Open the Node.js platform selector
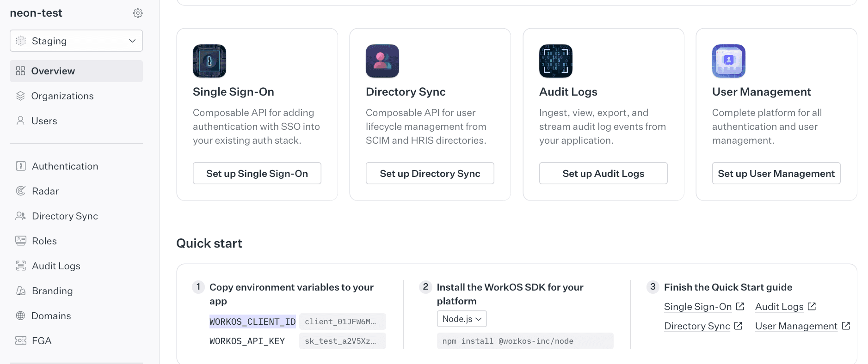Screen dimensions: 868x364 (x=462, y=319)
